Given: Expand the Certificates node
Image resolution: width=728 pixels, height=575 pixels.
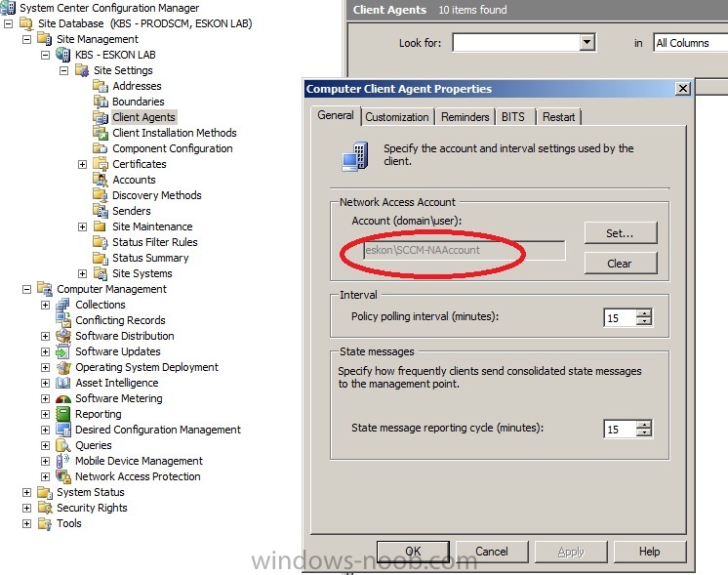Looking at the screenshot, I should pos(82,164).
